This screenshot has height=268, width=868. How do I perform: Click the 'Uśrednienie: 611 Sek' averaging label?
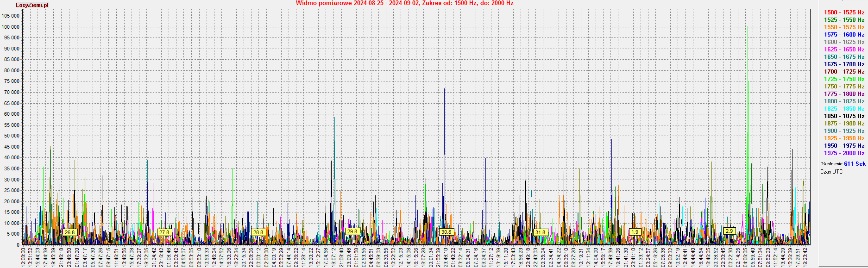843,164
